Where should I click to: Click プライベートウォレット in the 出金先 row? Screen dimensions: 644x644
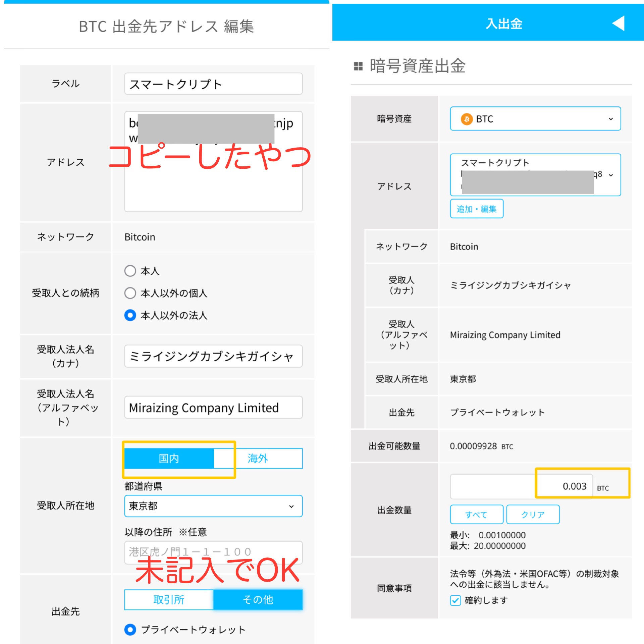[497, 412]
